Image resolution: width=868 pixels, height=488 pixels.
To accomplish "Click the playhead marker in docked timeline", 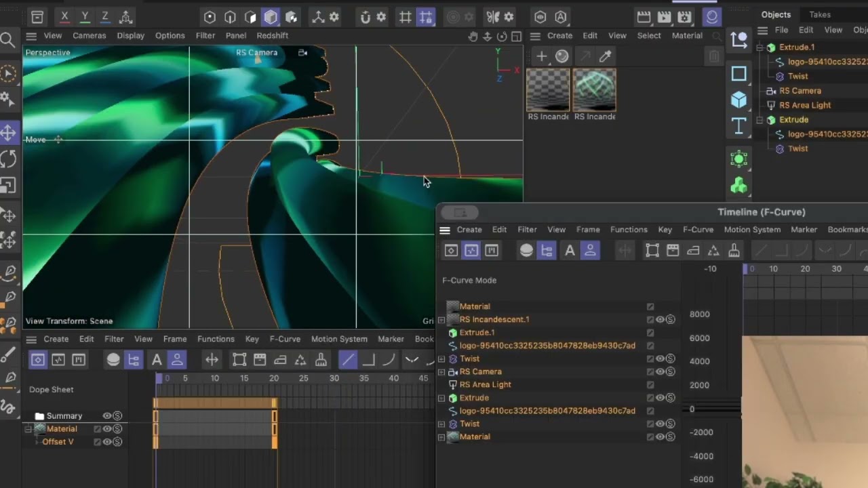I will [x=159, y=378].
